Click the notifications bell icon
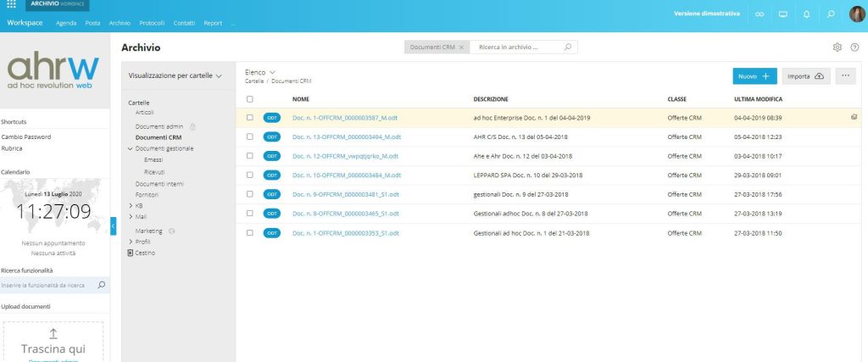Screen dimensions: 868x362 [x=805, y=14]
